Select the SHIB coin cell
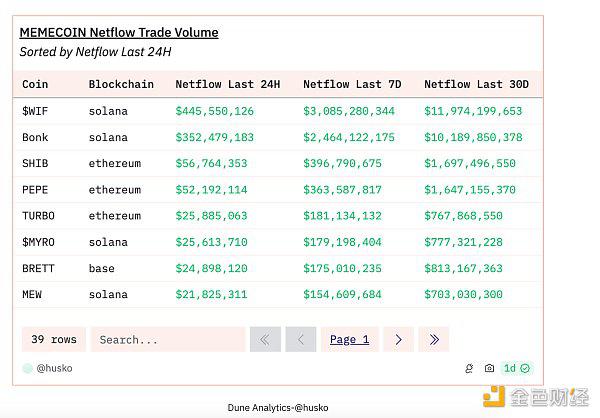 [35, 163]
